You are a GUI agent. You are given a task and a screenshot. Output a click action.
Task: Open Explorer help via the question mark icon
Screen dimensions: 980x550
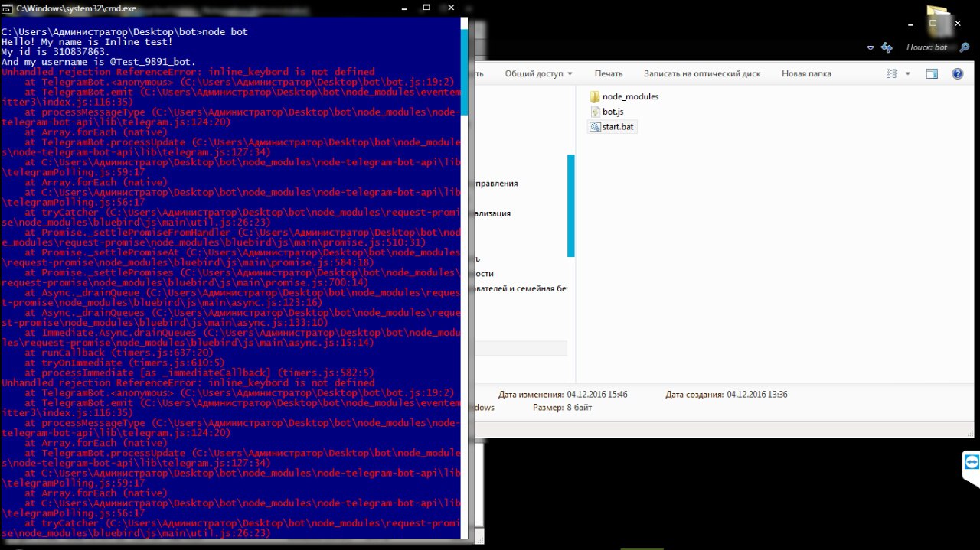tap(957, 73)
